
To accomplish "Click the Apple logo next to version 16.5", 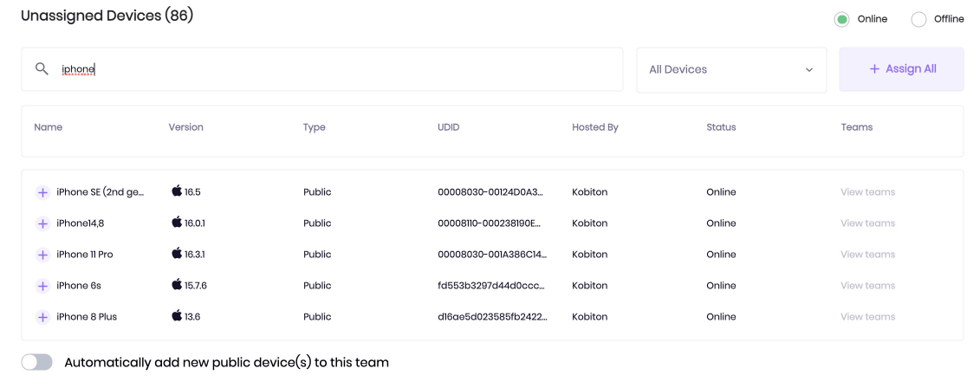I will [x=177, y=191].
